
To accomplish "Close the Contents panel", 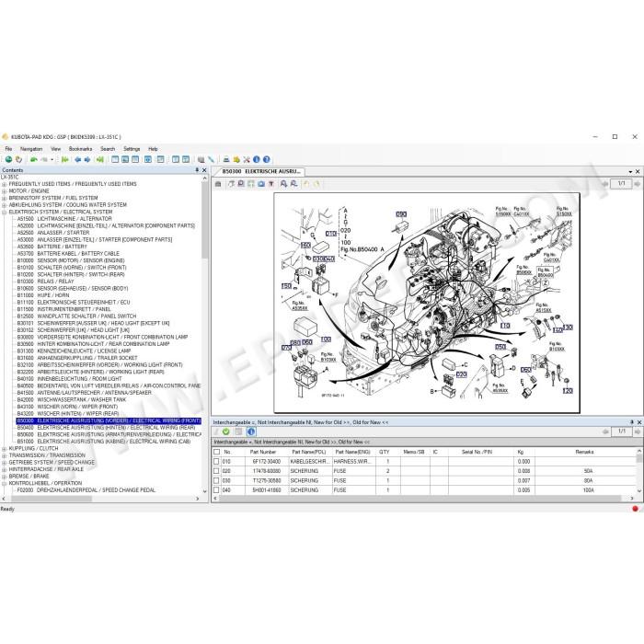I will (204, 170).
